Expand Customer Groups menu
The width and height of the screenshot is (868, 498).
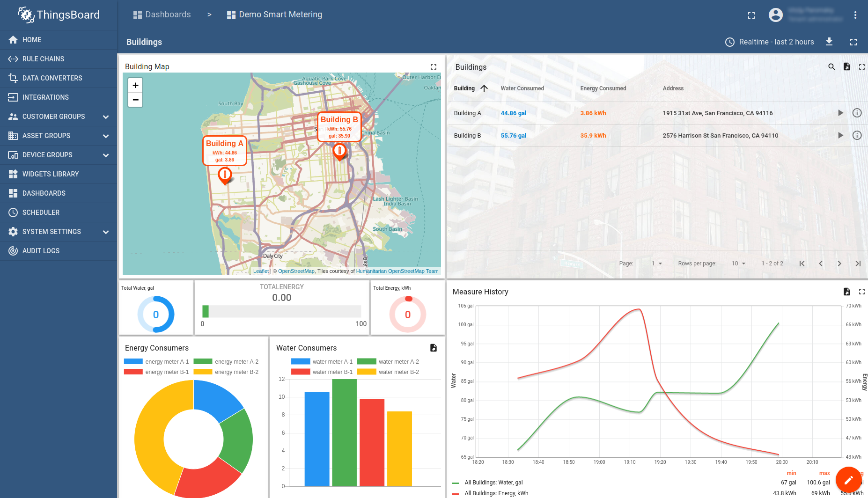point(106,117)
